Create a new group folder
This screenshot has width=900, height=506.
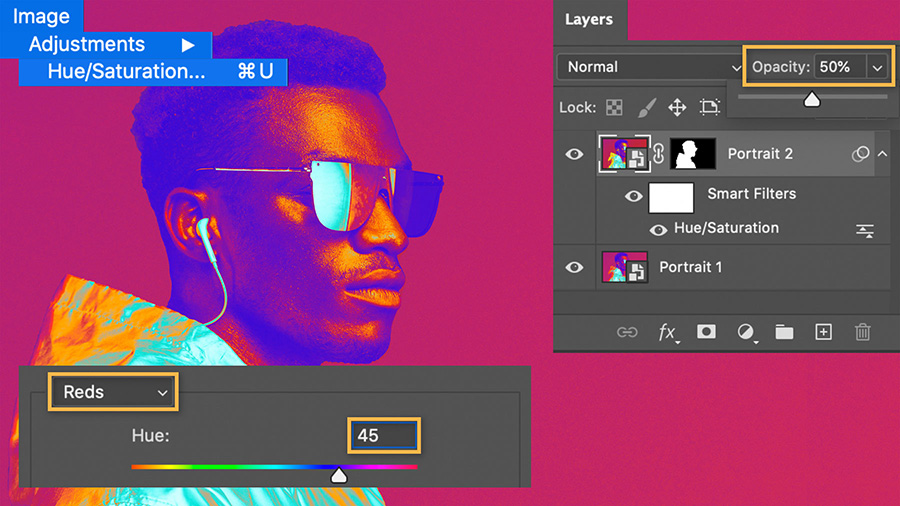point(784,332)
